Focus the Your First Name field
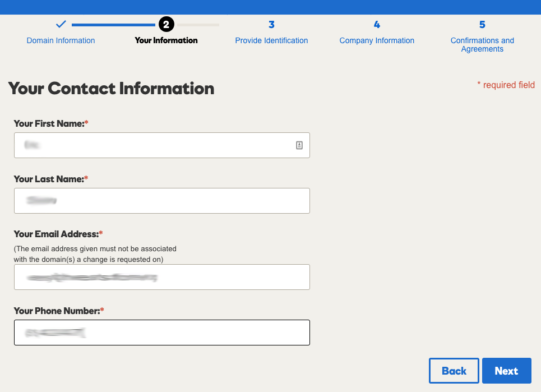 coord(162,145)
